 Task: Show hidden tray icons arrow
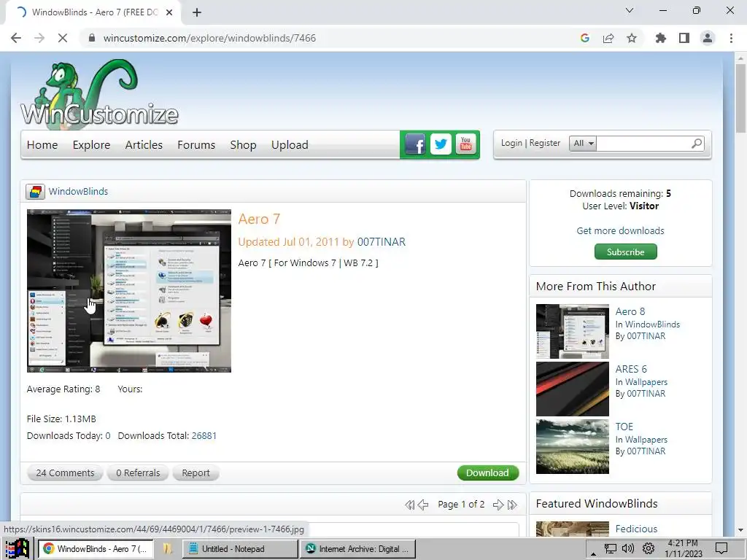click(593, 553)
